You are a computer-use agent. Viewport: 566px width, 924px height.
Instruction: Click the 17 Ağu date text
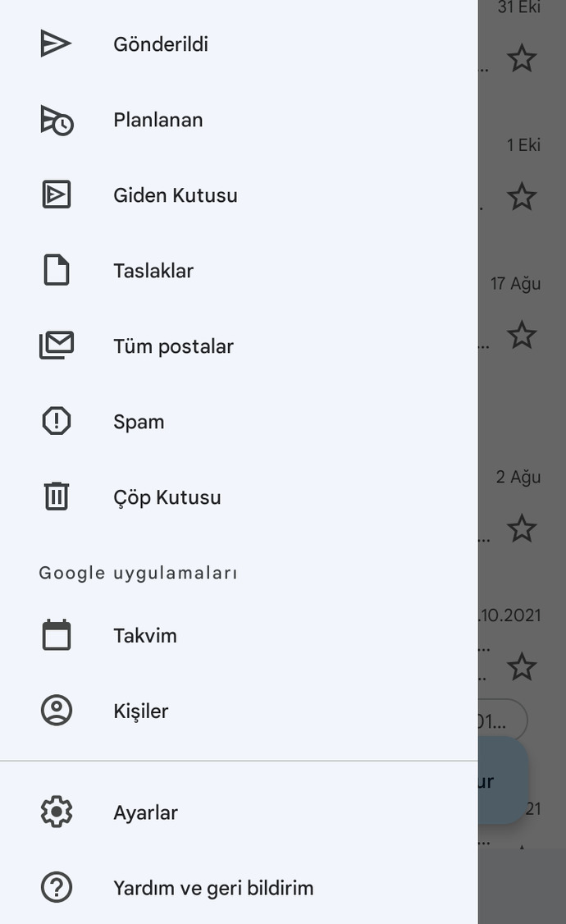tap(515, 283)
